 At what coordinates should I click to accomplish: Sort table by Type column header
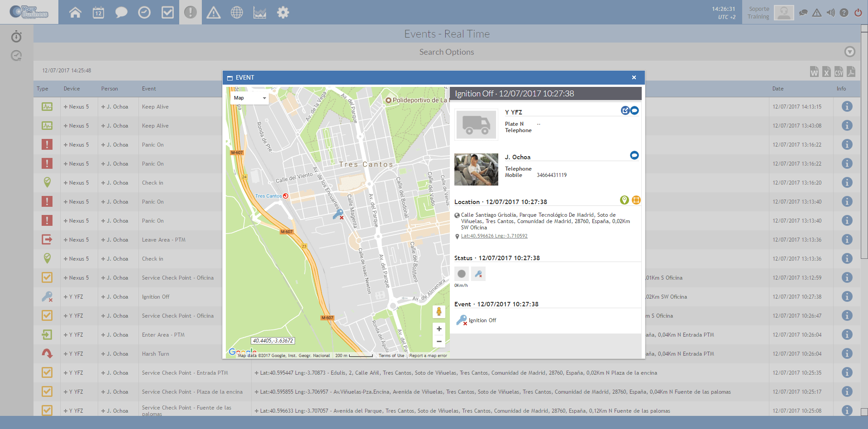pos(43,89)
